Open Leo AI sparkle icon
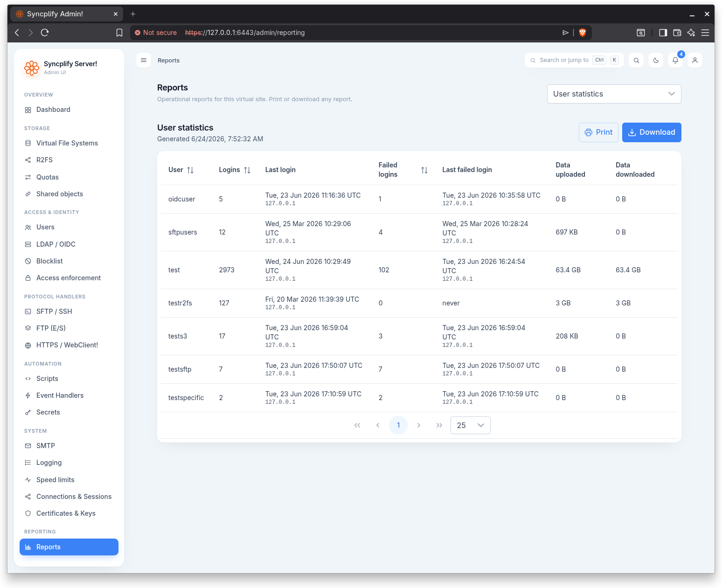The width and height of the screenshot is (722, 588). [691, 33]
